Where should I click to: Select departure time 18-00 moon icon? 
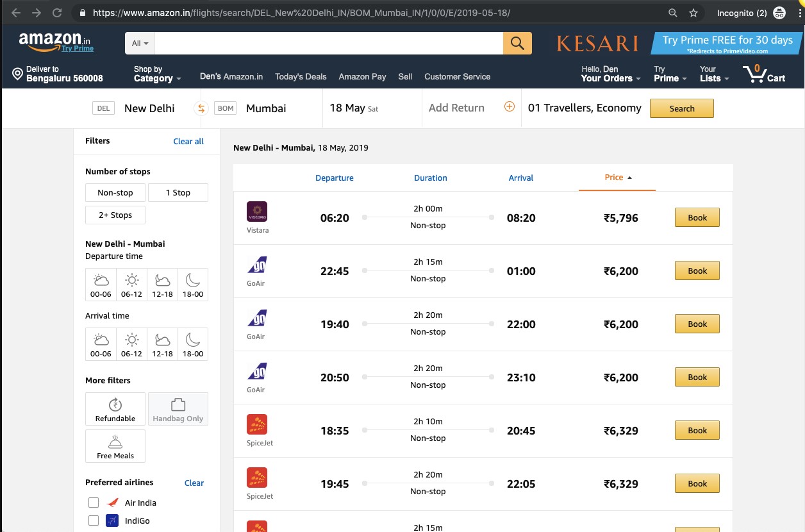(x=193, y=285)
